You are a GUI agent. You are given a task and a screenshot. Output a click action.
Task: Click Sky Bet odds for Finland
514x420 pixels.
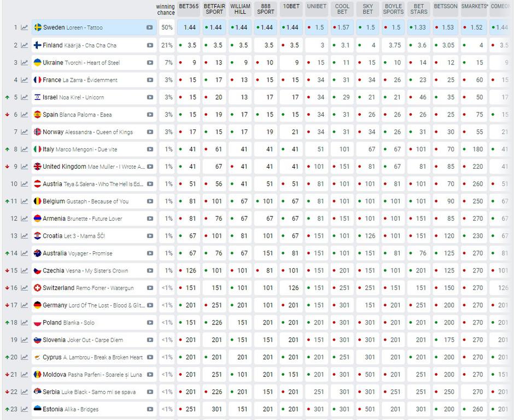(368, 45)
